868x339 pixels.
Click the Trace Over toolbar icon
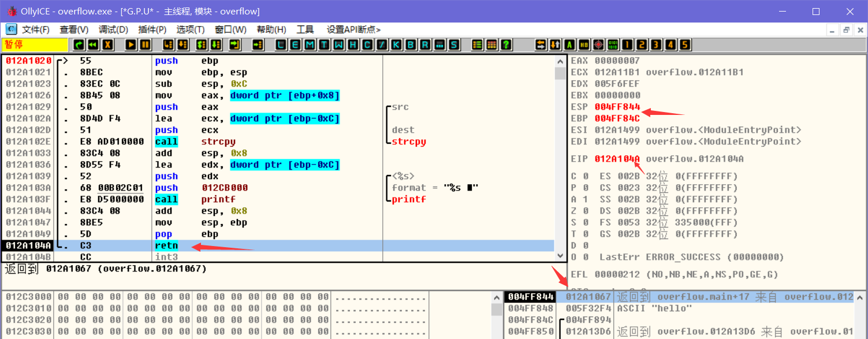tap(215, 44)
